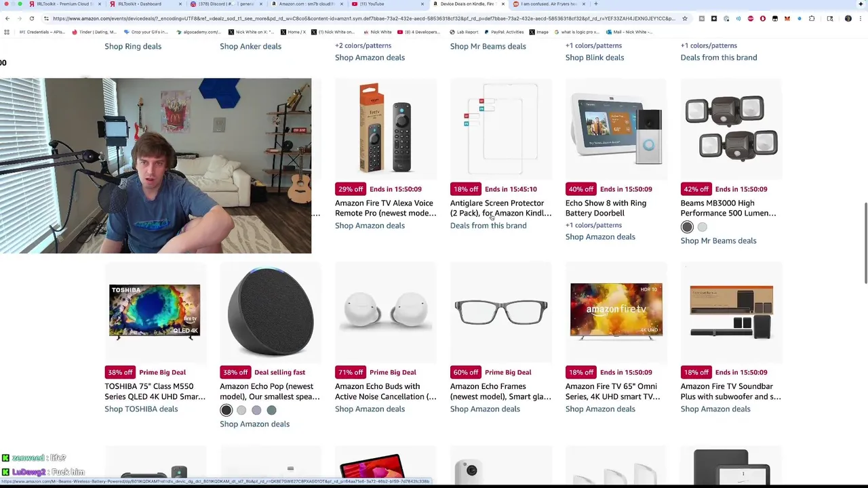The image size is (868, 488).
Task: Reload the Amazon page
Action: [32, 18]
